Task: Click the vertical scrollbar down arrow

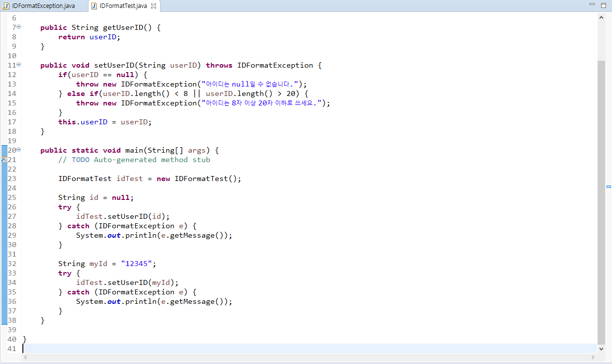Action: pyautogui.click(x=601, y=349)
